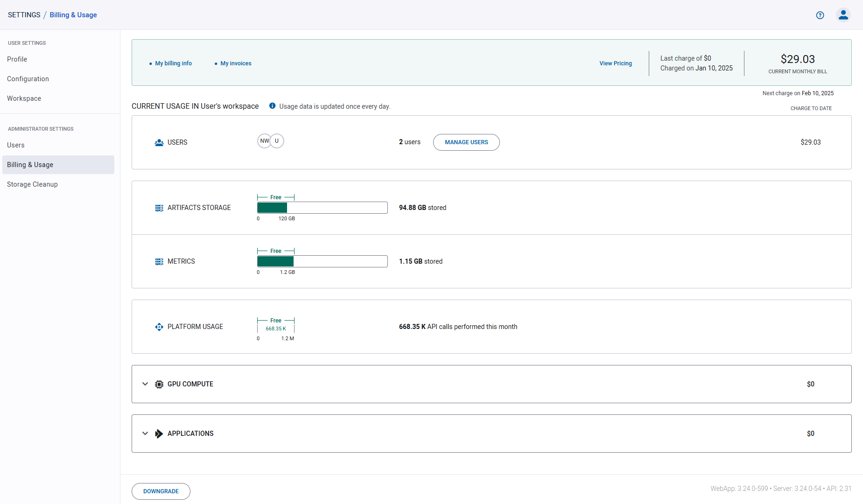This screenshot has width=863, height=504.
Task: Expand the APPLICATIONS section
Action: pyautogui.click(x=145, y=433)
